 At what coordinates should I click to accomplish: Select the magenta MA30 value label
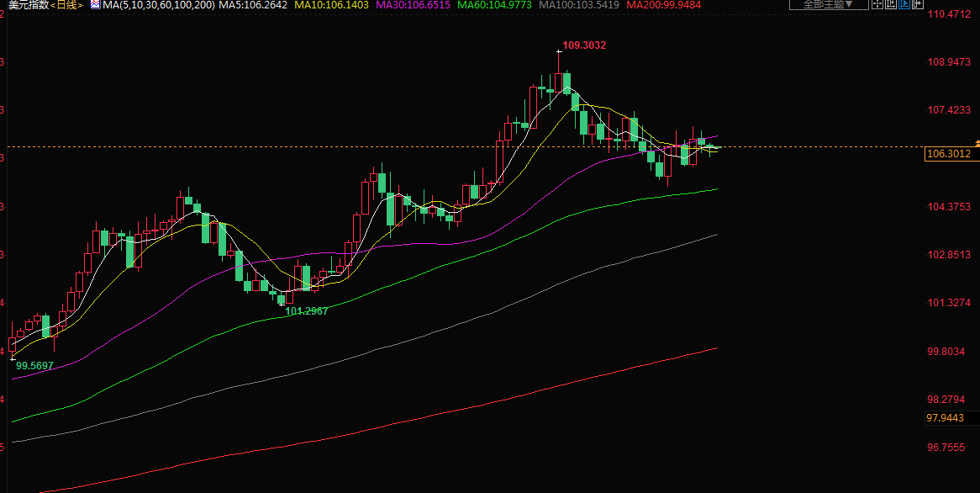(x=412, y=5)
